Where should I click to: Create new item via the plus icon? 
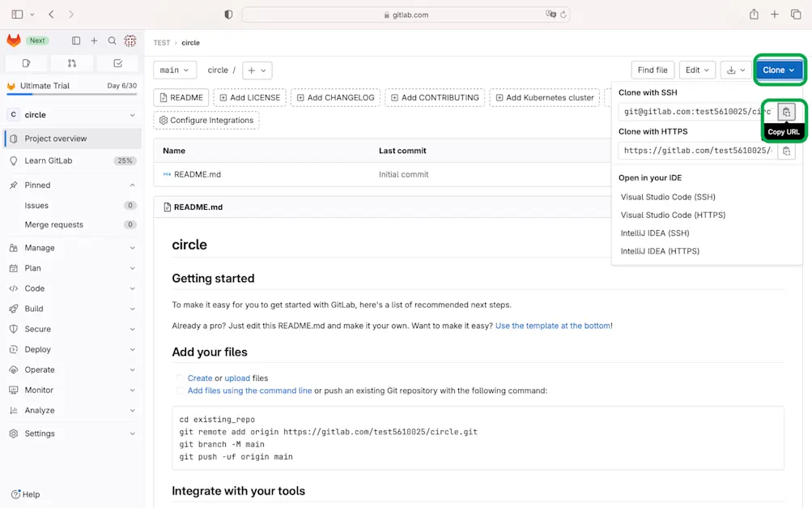pos(93,40)
